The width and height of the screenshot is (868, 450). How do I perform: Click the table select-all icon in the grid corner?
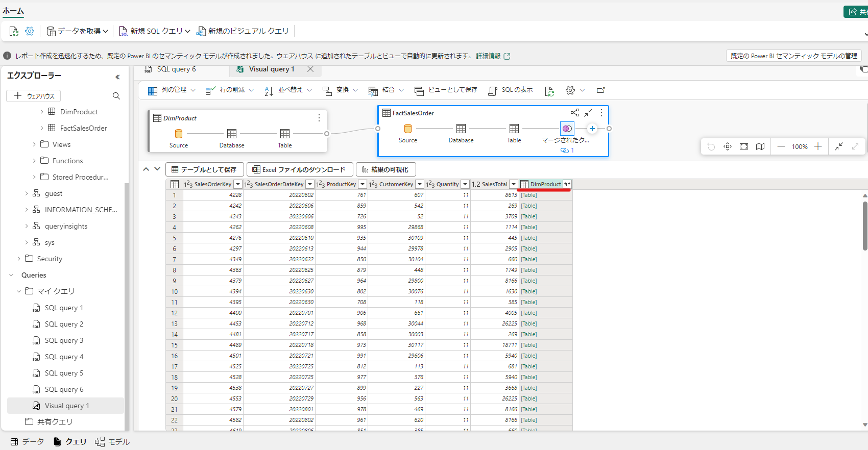175,184
